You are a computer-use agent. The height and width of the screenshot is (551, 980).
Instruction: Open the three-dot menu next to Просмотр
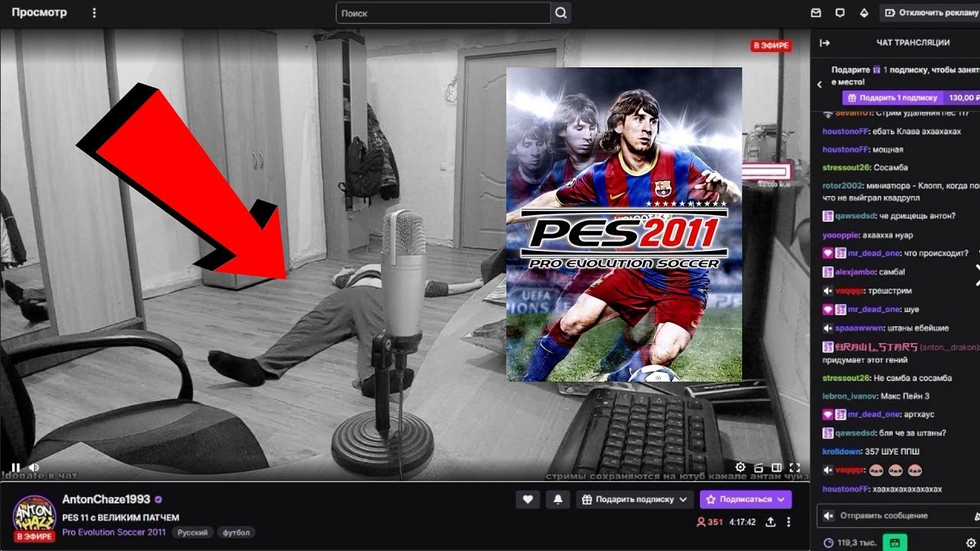click(x=94, y=13)
